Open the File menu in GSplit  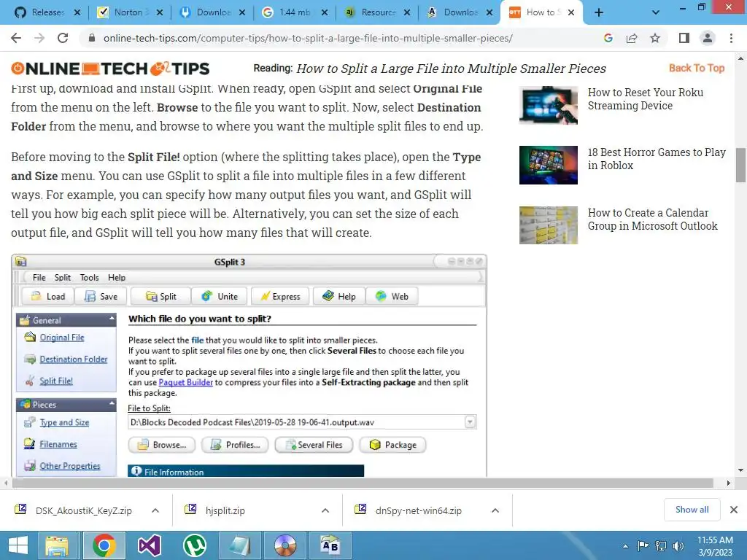(x=39, y=278)
